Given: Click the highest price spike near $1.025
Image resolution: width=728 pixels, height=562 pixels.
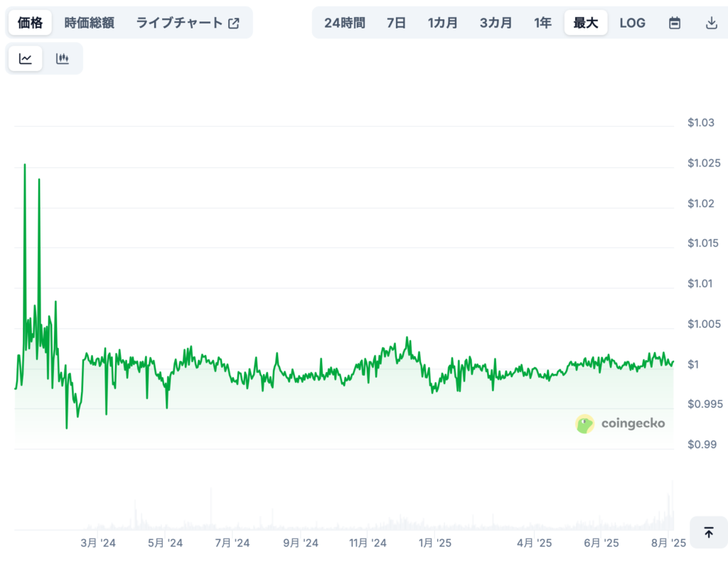Looking at the screenshot, I should click(x=25, y=165).
